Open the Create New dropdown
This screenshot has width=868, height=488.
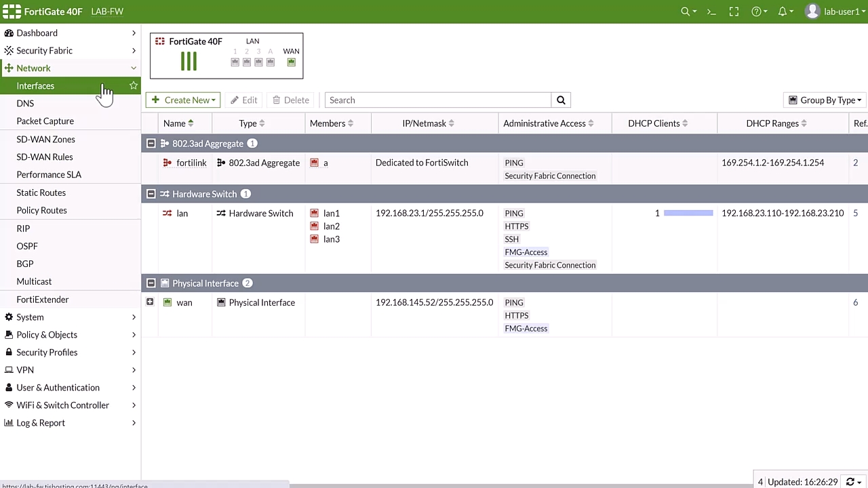pyautogui.click(x=183, y=100)
